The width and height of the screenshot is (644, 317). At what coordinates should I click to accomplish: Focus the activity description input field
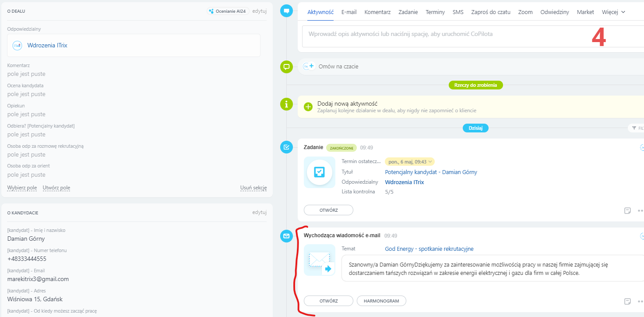(x=447, y=34)
